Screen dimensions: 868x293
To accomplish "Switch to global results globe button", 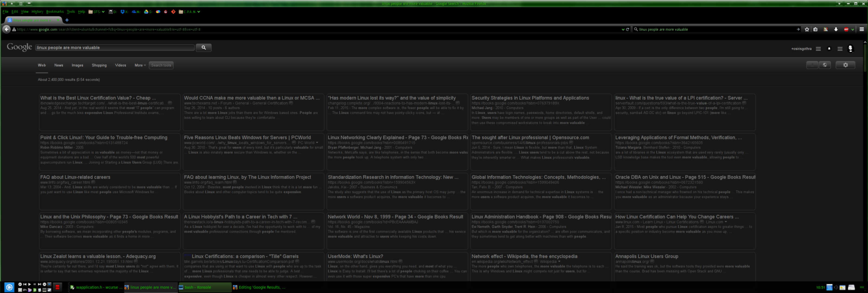I will pyautogui.click(x=825, y=65).
